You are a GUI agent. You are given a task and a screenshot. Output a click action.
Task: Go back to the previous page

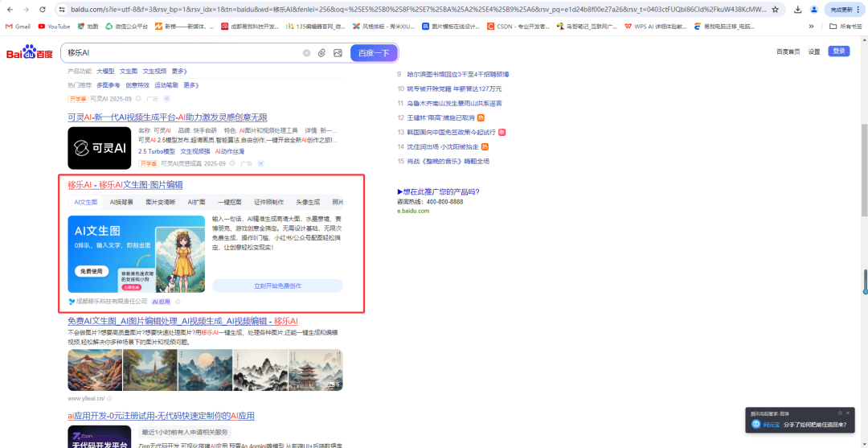click(10, 10)
